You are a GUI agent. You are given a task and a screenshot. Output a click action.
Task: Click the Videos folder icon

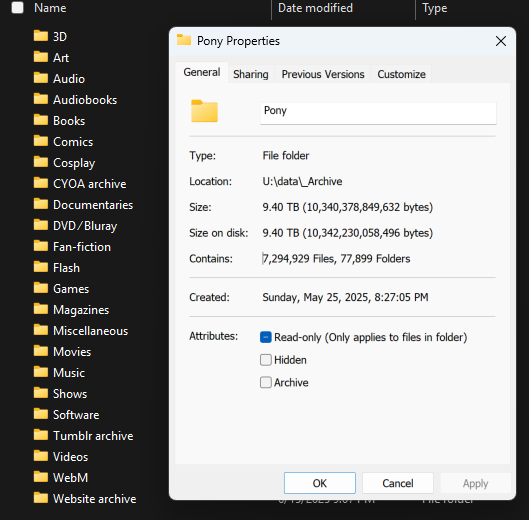pyautogui.click(x=41, y=456)
